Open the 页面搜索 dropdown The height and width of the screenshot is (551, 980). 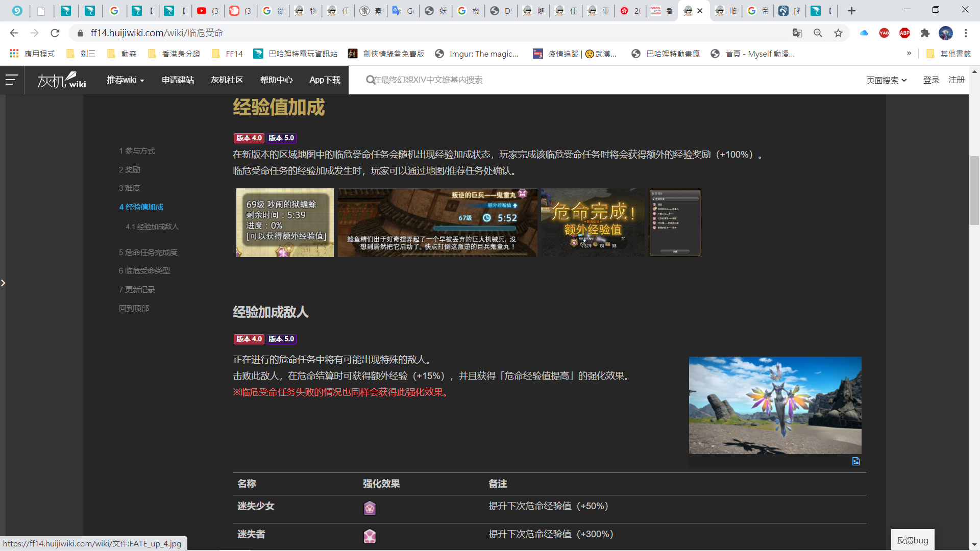(887, 80)
